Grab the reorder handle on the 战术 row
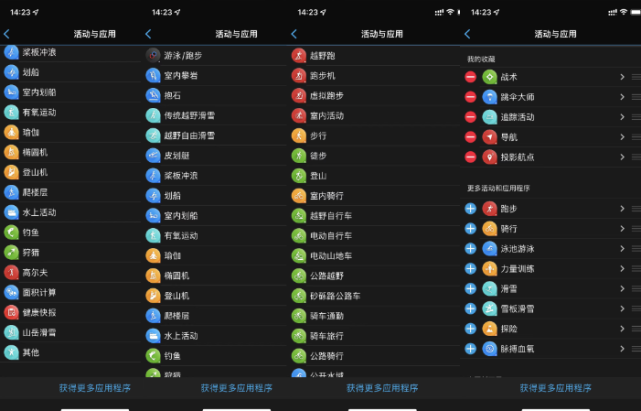This screenshot has width=641, height=411. (636, 77)
